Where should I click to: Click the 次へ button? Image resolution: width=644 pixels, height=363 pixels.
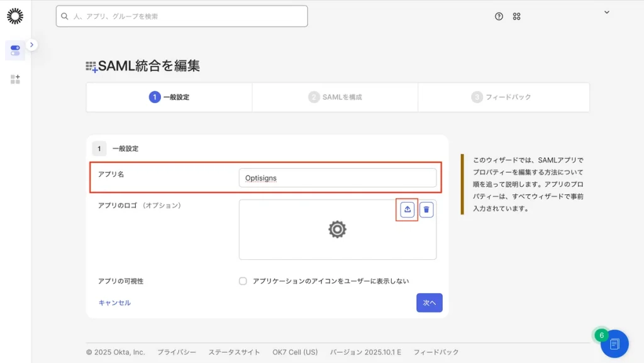pyautogui.click(x=430, y=303)
